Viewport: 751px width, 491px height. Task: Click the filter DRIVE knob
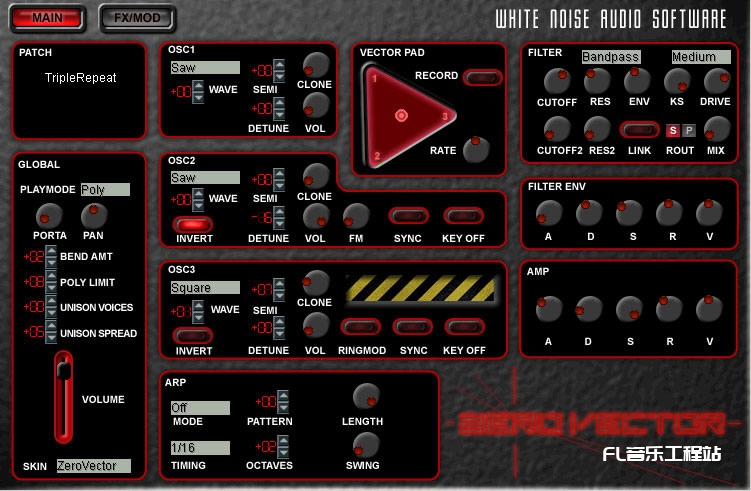point(717,81)
